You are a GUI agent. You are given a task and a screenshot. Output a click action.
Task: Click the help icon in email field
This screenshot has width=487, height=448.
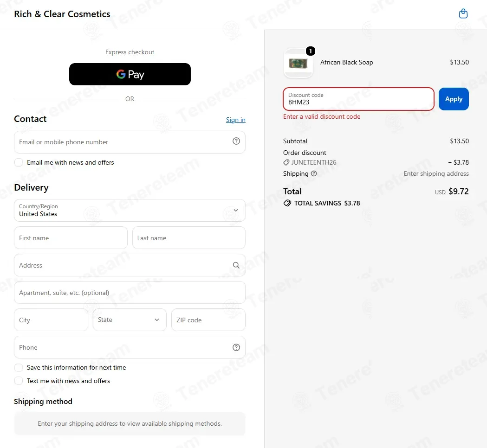pos(236,141)
